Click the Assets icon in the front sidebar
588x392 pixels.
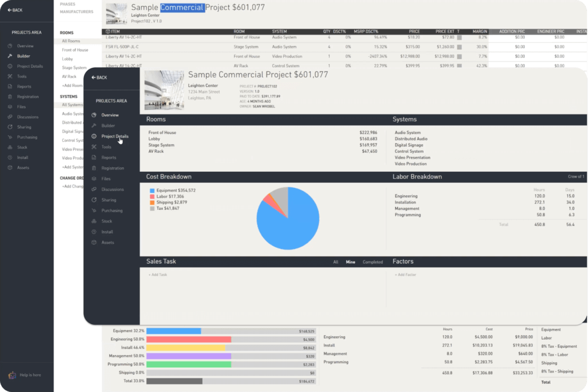94,243
